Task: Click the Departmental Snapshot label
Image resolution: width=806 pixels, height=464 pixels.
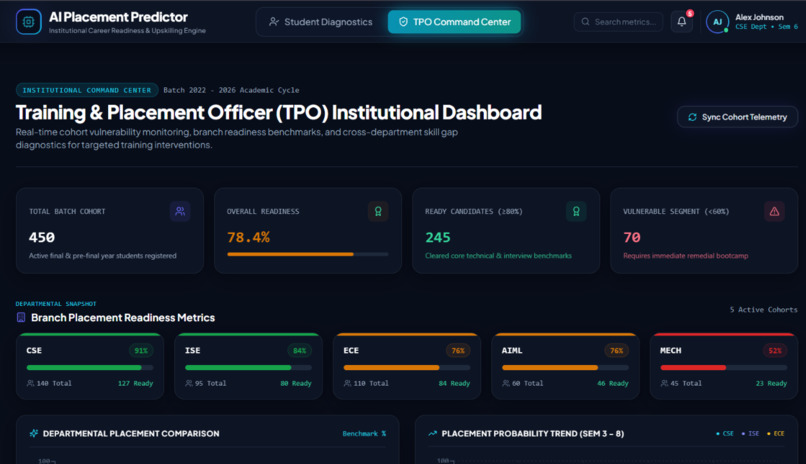Action: click(x=56, y=304)
